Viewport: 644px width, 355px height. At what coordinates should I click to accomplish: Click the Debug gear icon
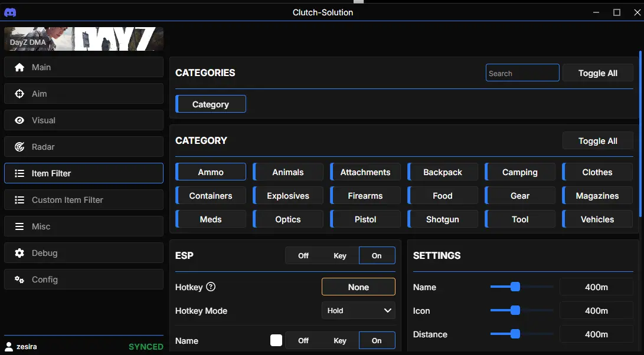(19, 253)
